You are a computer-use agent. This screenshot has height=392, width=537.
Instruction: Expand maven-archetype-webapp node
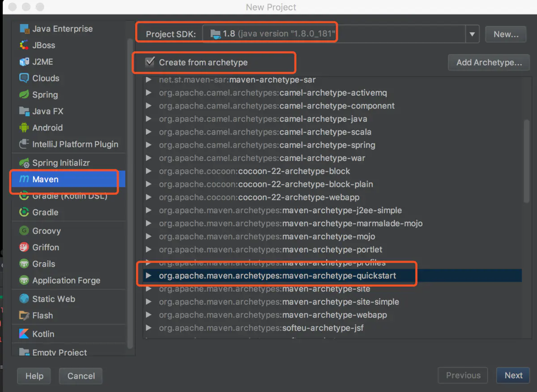coord(149,315)
